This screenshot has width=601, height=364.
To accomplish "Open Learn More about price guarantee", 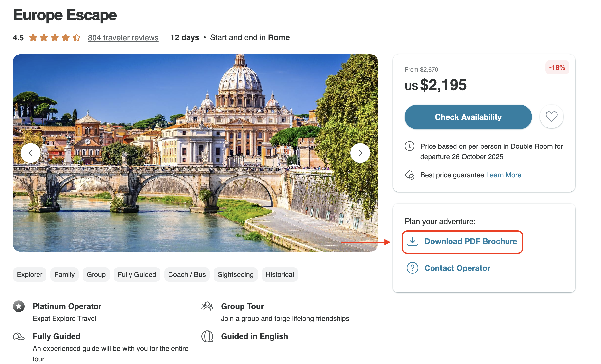I will 504,175.
